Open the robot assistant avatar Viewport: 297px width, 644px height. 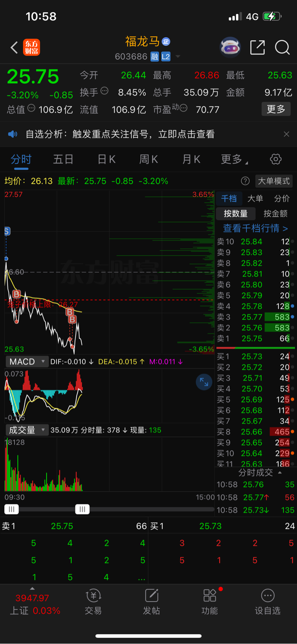[230, 47]
